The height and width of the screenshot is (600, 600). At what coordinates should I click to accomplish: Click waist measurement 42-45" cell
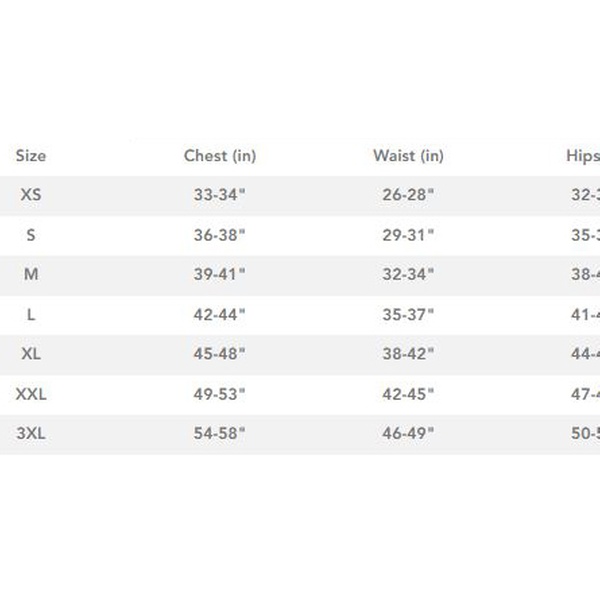click(408, 395)
